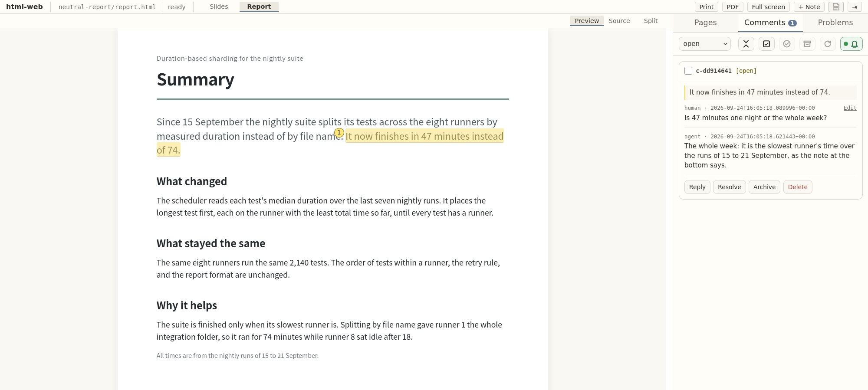Add a new note with + Note
The width and height of the screenshot is (868, 390).
click(x=809, y=7)
